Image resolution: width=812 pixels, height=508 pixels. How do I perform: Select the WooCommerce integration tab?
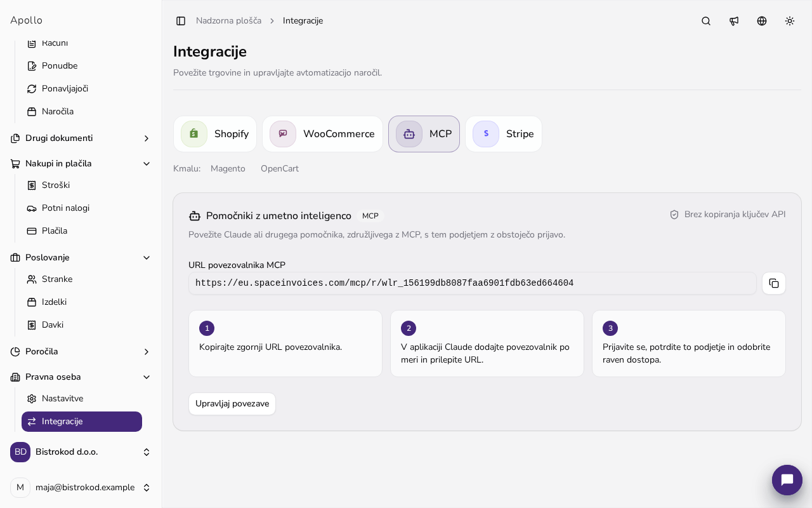point(322,134)
